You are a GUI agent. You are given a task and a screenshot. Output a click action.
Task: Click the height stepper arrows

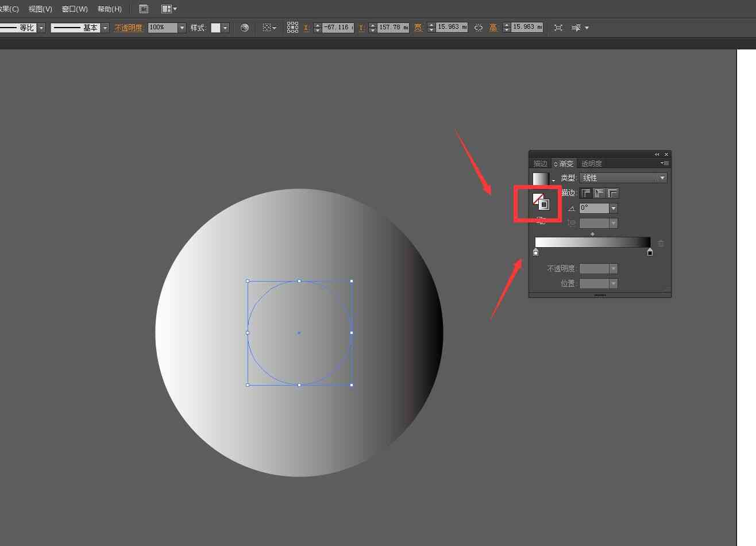tap(507, 28)
